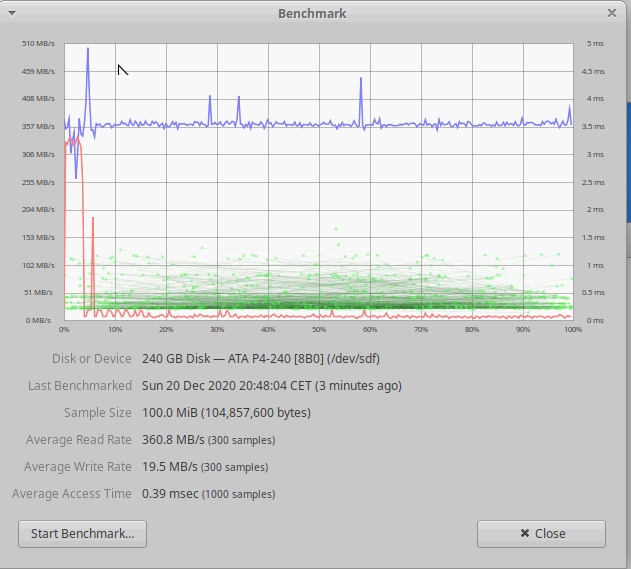The image size is (631, 569).
Task: Click the '0.39 msec' average access time value
Action: pos(170,494)
